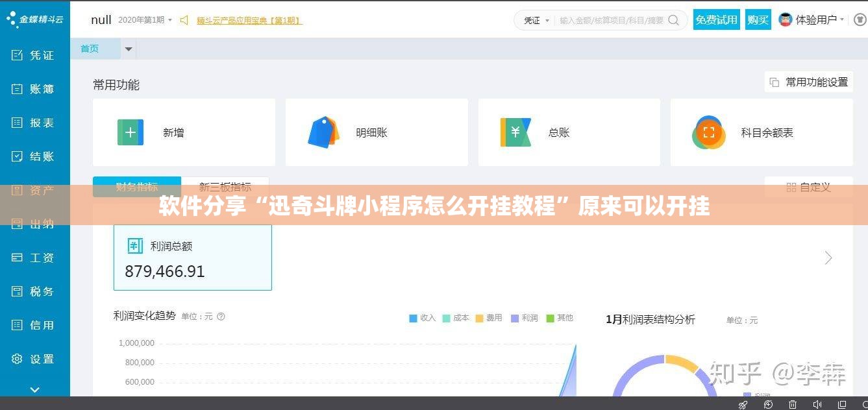
Task: Click the trash icon in status bar
Action: (x=793, y=404)
